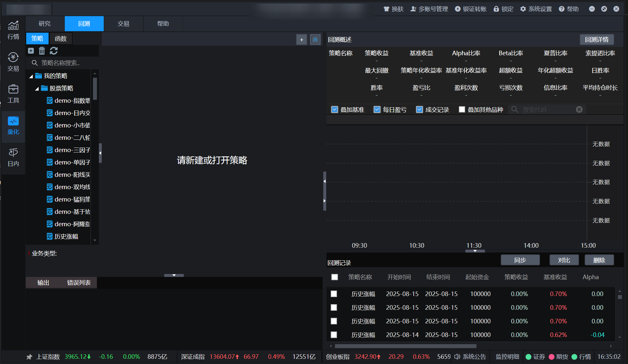Image resolution: width=628 pixels, height=364 pixels.
Task: Collapse the output panel down arrow
Action: [174, 275]
